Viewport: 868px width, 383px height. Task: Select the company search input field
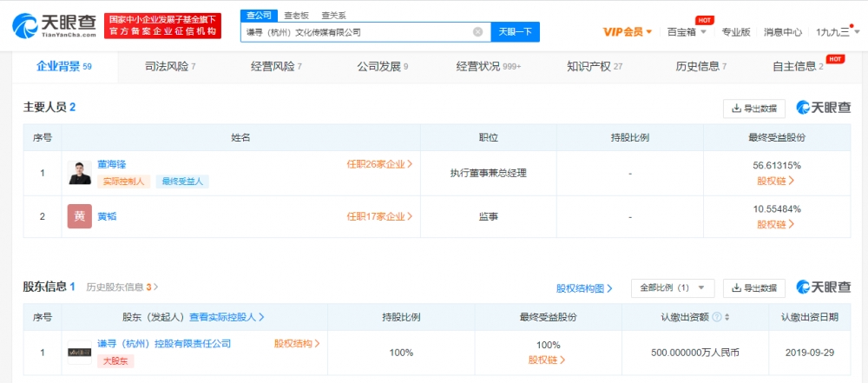(x=365, y=32)
